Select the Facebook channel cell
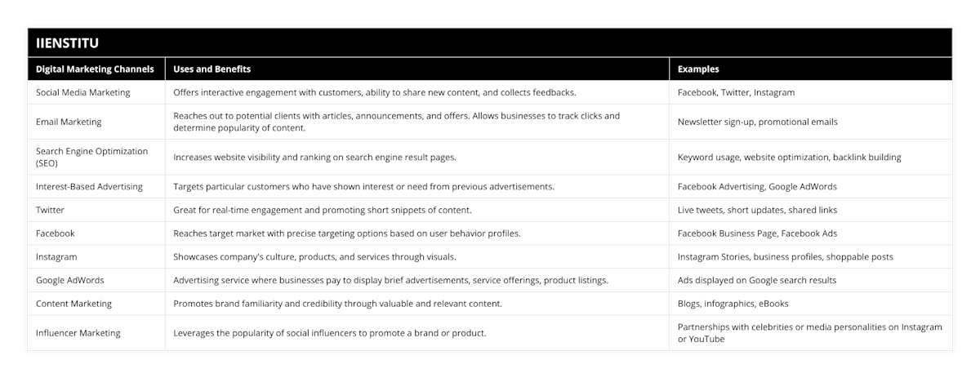 pyautogui.click(x=55, y=233)
